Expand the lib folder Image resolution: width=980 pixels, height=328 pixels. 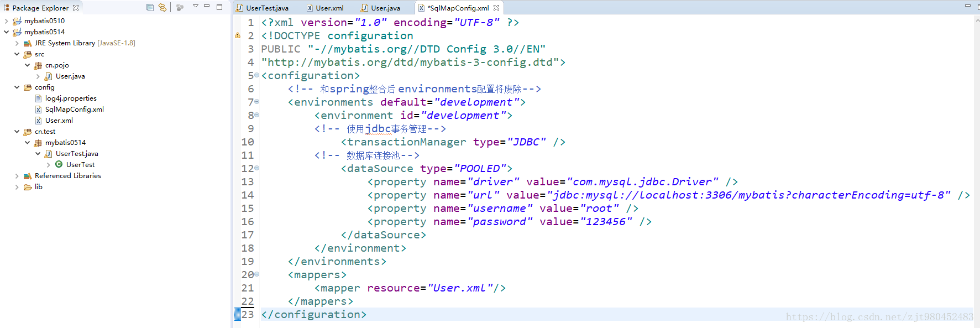pyautogui.click(x=17, y=187)
